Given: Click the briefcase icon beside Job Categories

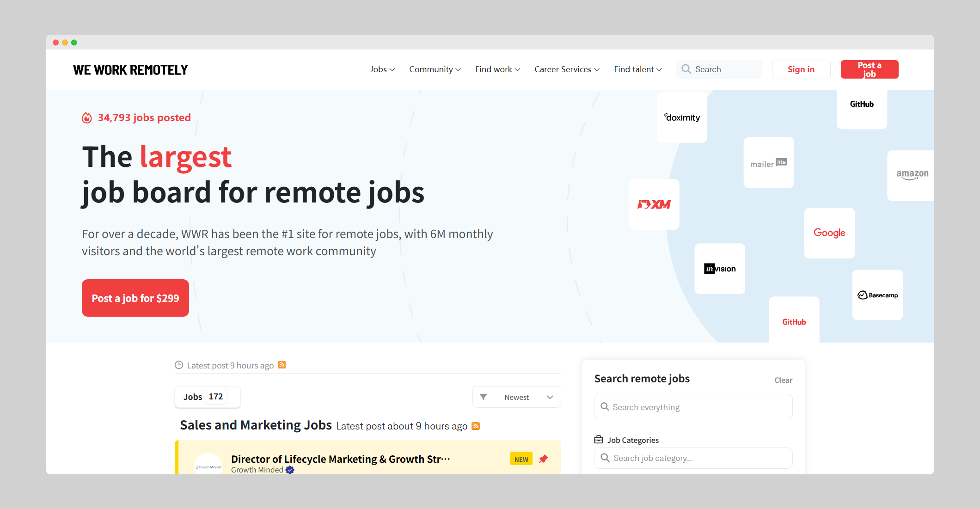Looking at the screenshot, I should pos(599,440).
